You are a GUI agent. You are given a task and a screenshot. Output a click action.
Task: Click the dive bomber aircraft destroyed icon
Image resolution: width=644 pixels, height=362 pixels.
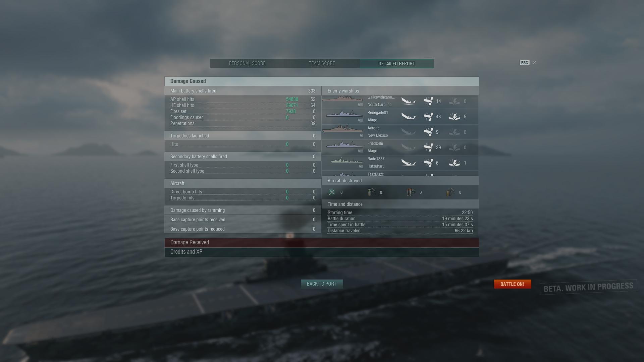pos(371,192)
